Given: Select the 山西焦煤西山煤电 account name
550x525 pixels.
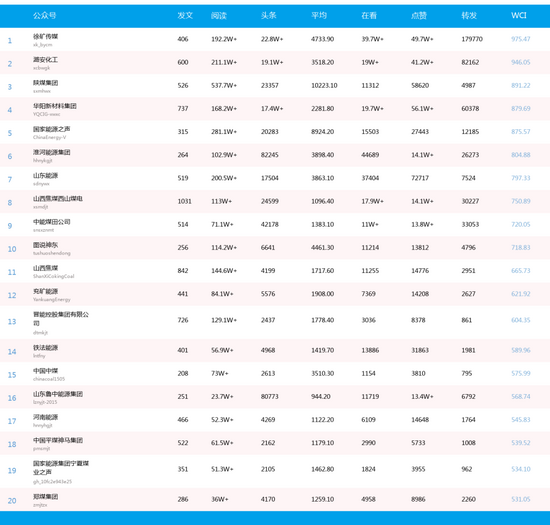Looking at the screenshot, I should (x=58, y=198).
